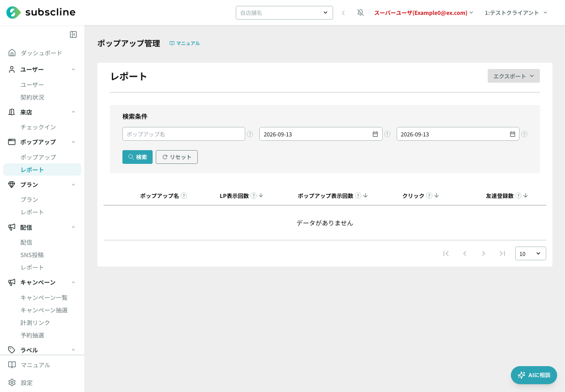This screenshot has width=565, height=392.
Task: Click help icon next to ポップアップ名 column header
Action: [184, 196]
